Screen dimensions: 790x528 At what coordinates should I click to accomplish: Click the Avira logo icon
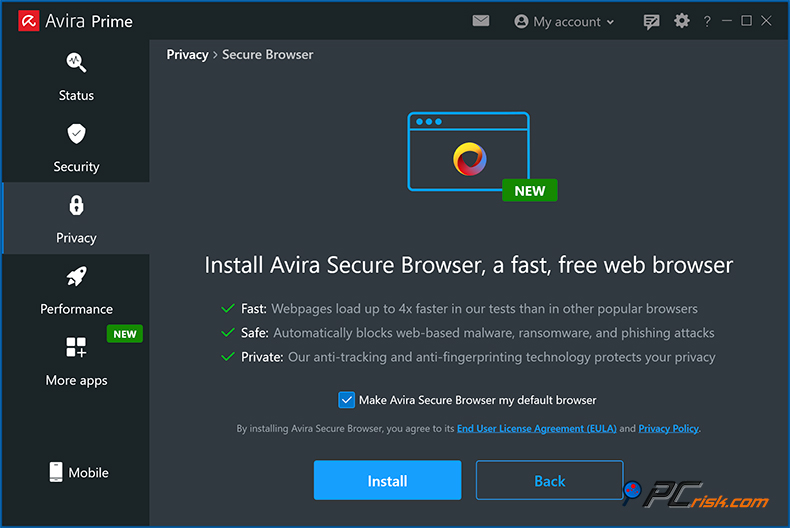29,21
